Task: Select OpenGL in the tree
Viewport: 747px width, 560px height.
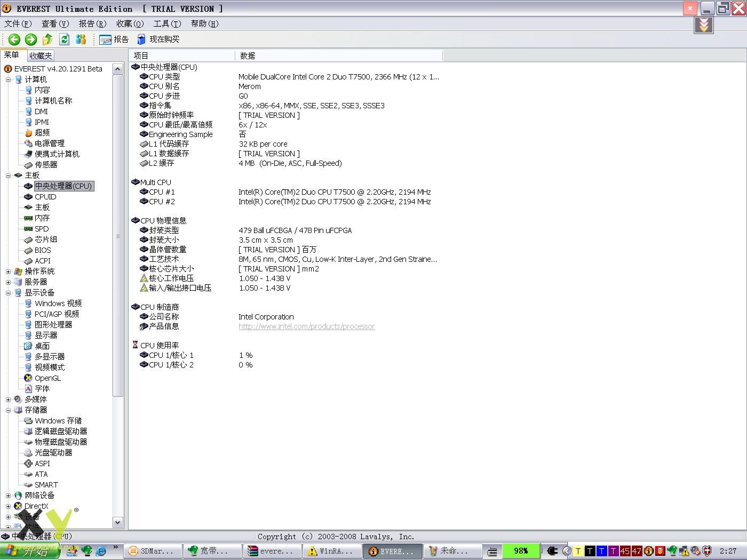Action: (47, 378)
